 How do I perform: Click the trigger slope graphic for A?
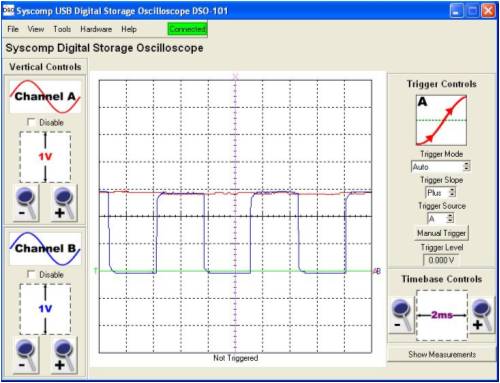pyautogui.click(x=441, y=120)
